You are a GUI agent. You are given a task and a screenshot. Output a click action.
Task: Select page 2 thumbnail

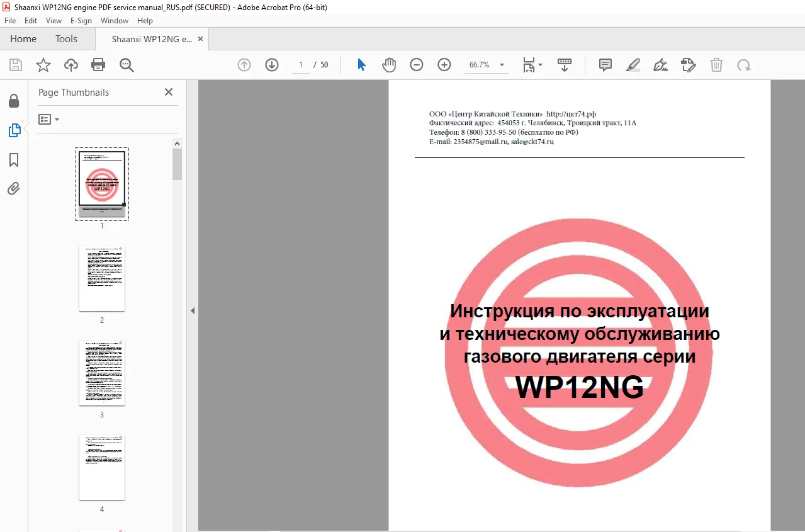[x=102, y=279]
